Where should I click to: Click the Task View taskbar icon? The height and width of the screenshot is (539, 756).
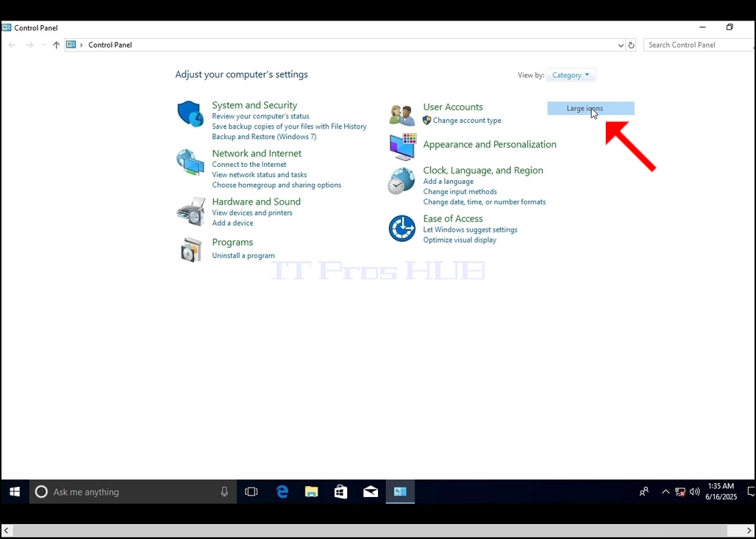click(251, 492)
